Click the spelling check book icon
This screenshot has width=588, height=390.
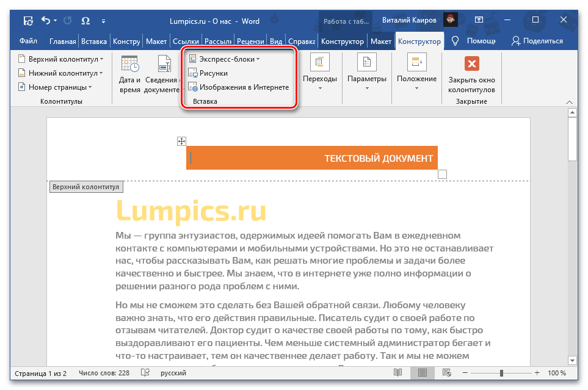(x=145, y=372)
